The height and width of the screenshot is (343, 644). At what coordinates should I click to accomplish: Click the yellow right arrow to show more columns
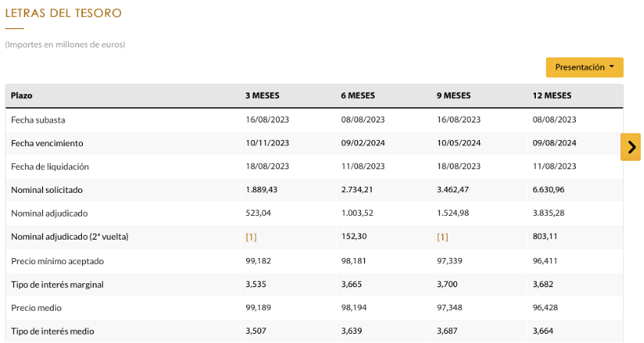630,147
